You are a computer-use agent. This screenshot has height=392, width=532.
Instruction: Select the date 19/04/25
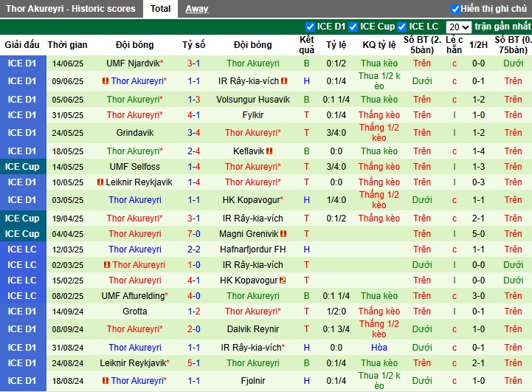[68, 219]
